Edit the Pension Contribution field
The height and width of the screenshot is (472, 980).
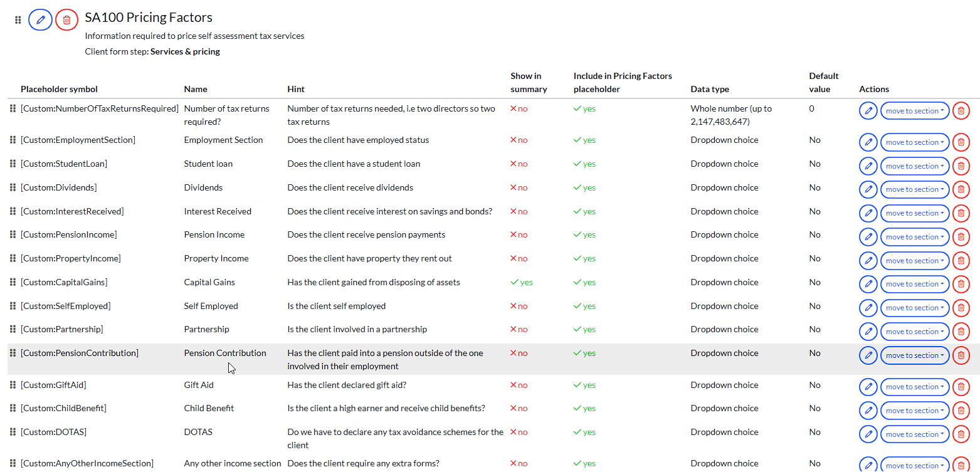[868, 355]
